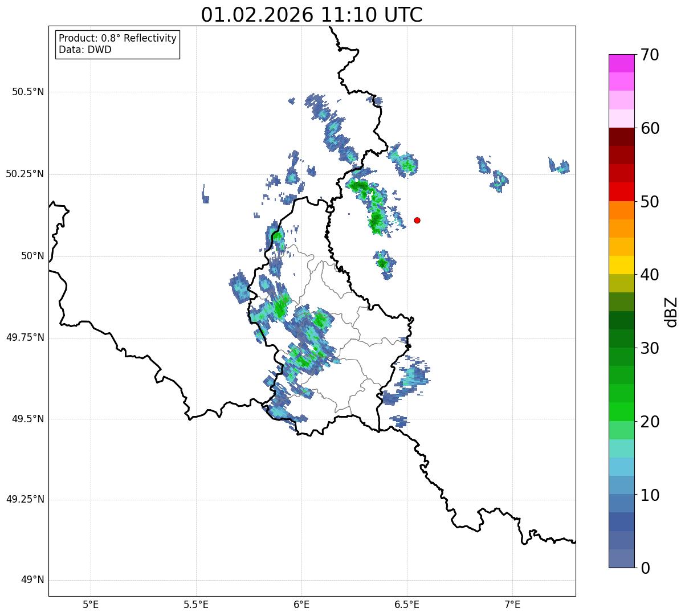685x616 pixels.
Task: Click the longitude label 6°E
Action: coord(301,604)
